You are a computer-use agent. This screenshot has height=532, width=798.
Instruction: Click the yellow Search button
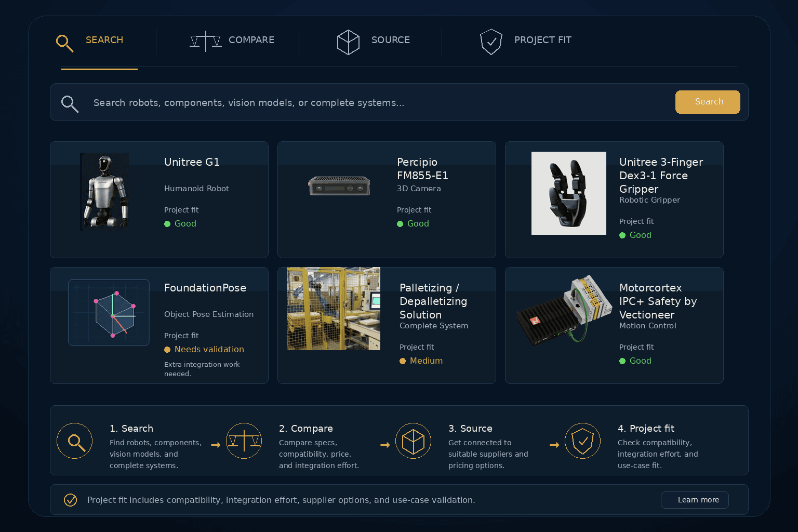[x=708, y=102]
